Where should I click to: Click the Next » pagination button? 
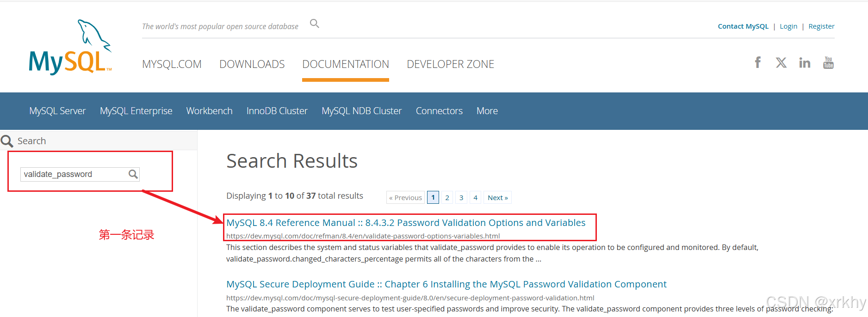pyautogui.click(x=498, y=197)
